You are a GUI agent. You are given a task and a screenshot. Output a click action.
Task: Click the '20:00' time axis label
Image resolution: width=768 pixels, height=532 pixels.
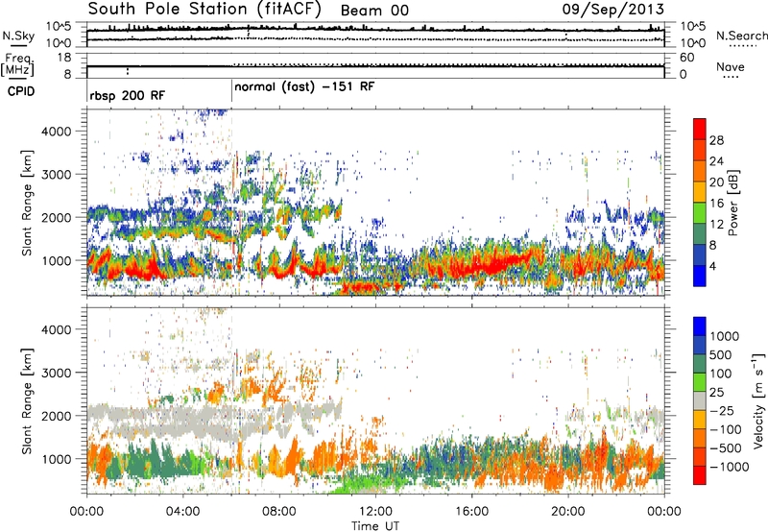click(x=568, y=512)
